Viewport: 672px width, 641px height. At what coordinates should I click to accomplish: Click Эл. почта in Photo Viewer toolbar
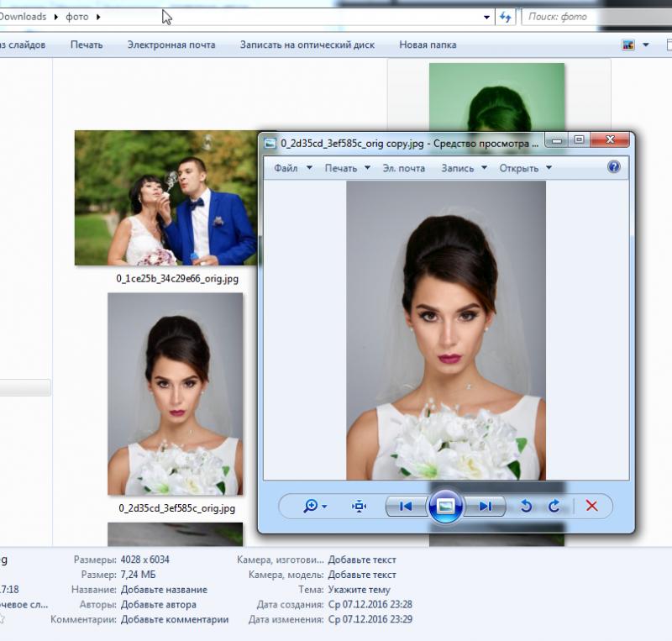(x=404, y=168)
